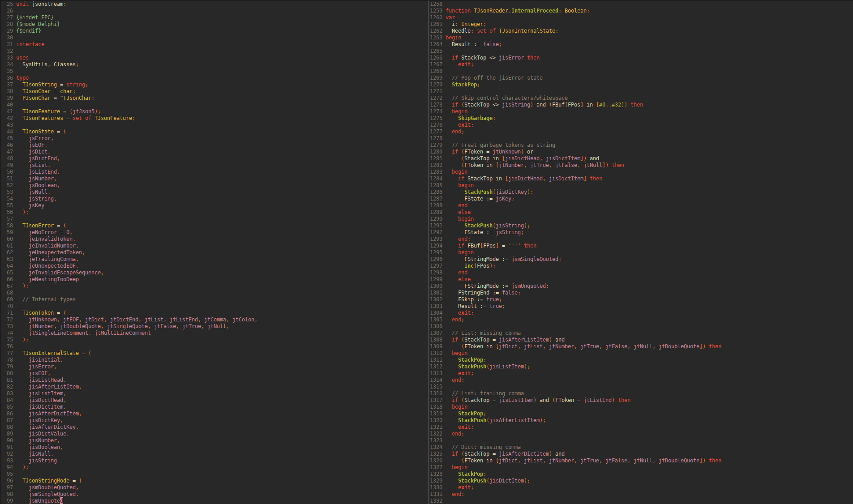Click the 'TJsonStringMode' type name
Image resolution: width=853 pixels, height=504 pixels.
click(x=46, y=481)
